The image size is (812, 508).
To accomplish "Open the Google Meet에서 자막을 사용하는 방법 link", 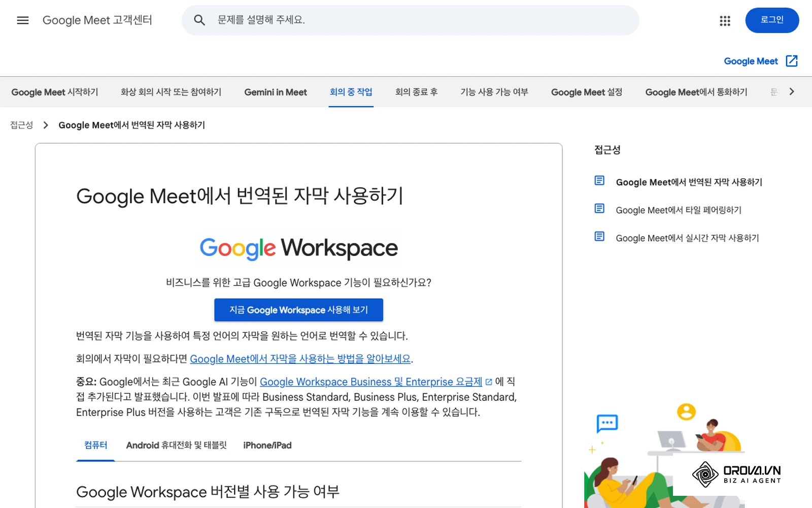I will pyautogui.click(x=300, y=359).
